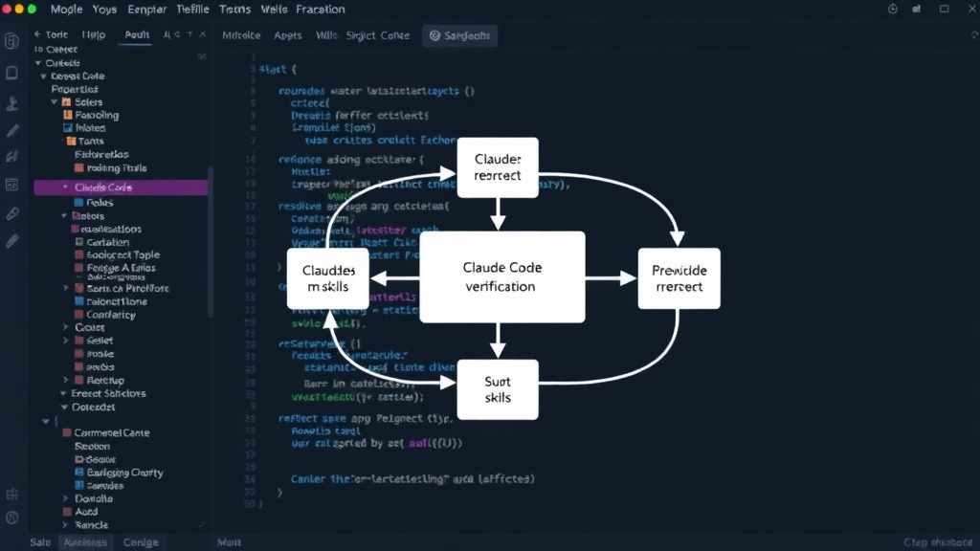Select the Feogge A Ealies tree item
Screen dimensions: 980x551
pyautogui.click(x=122, y=268)
